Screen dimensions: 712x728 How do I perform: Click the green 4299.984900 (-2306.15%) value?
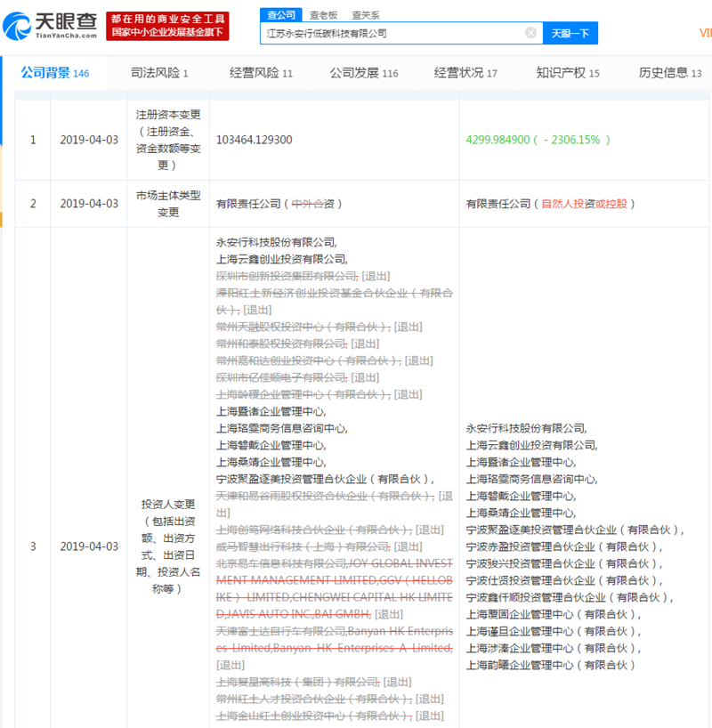pyautogui.click(x=538, y=140)
